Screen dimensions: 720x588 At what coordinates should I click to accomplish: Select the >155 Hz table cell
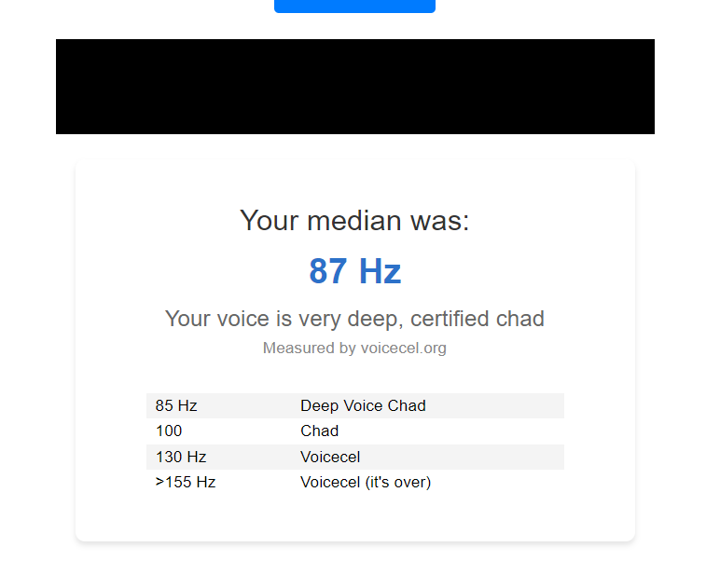[x=186, y=482]
